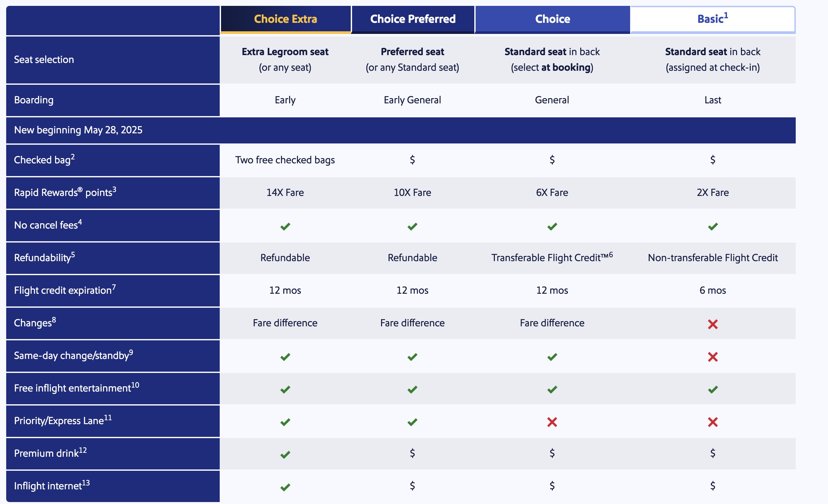Open the Choice fare column header

[552, 20]
